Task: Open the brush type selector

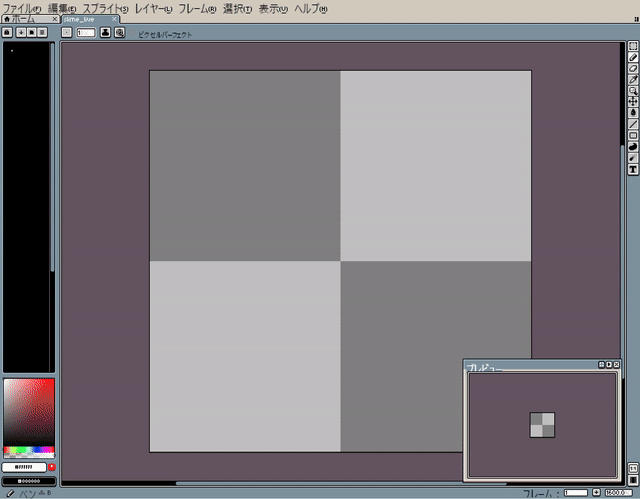Action: [x=67, y=32]
